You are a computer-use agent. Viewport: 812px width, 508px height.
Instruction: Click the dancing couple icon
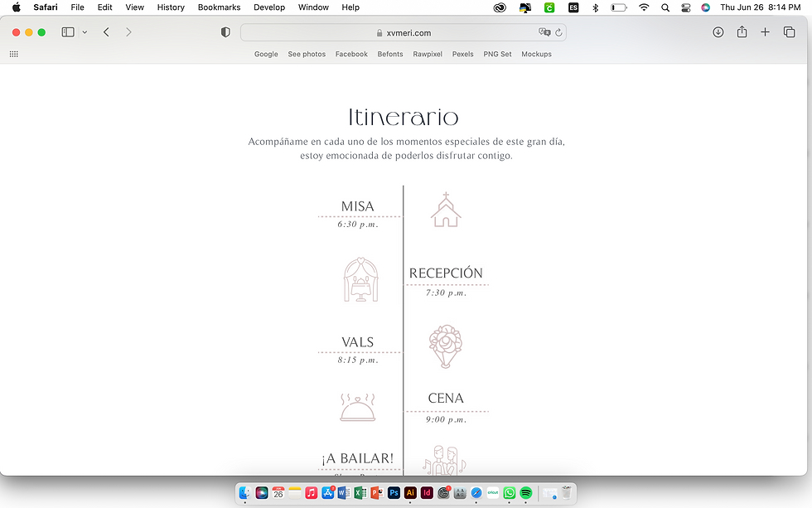point(444,461)
